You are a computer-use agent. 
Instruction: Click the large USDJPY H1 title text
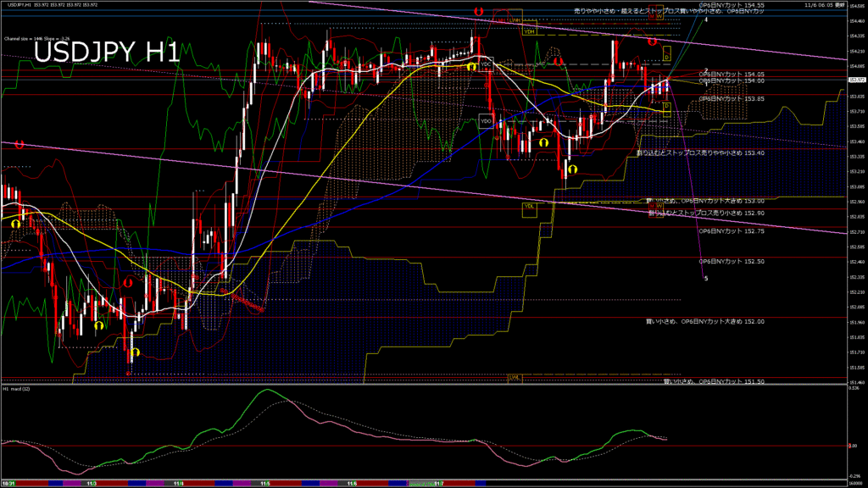point(106,53)
